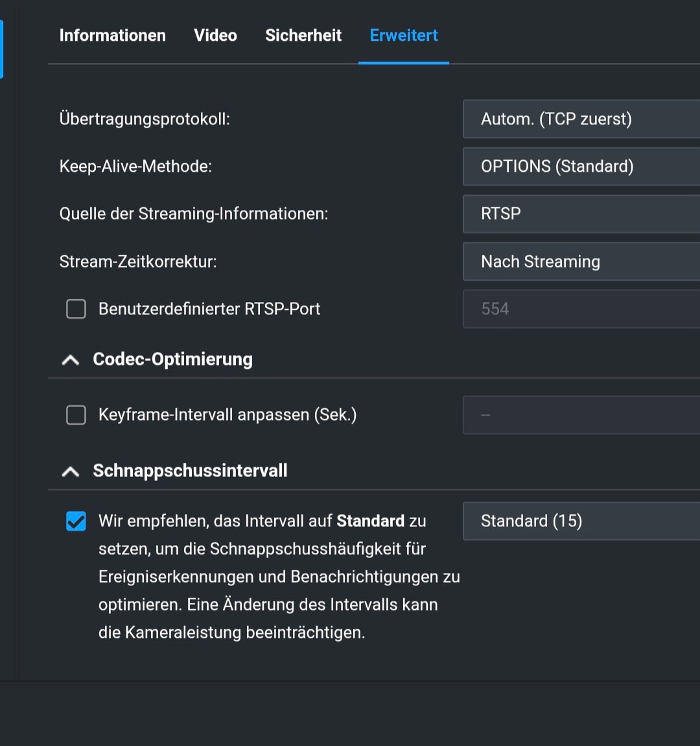
Task: Tick the Keyframe-Intervall anpassen checkbox
Action: [76, 415]
